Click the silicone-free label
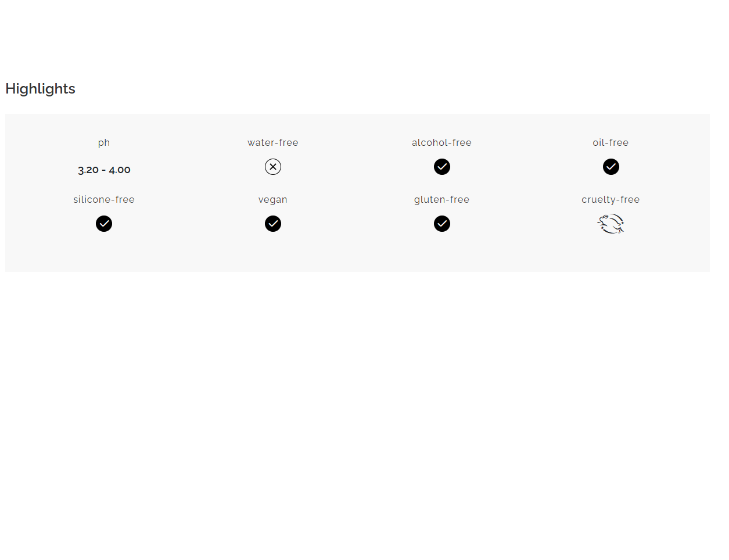This screenshot has width=729, height=560. 104,200
